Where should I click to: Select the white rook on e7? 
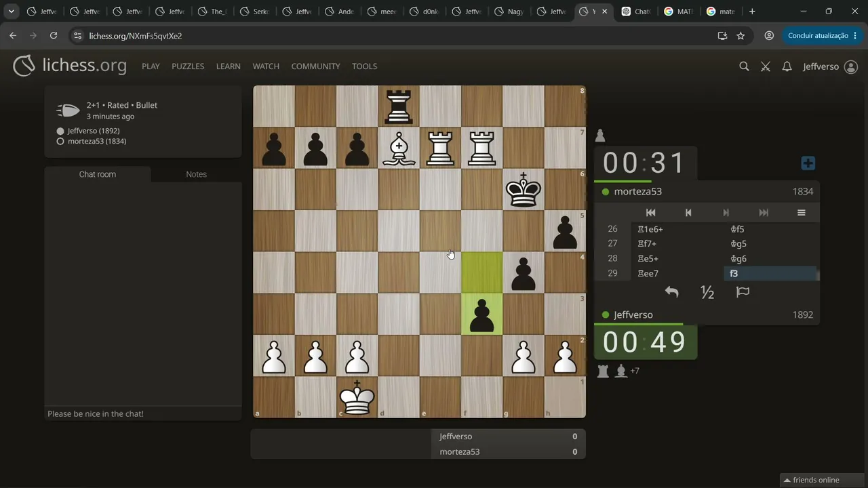click(x=440, y=148)
